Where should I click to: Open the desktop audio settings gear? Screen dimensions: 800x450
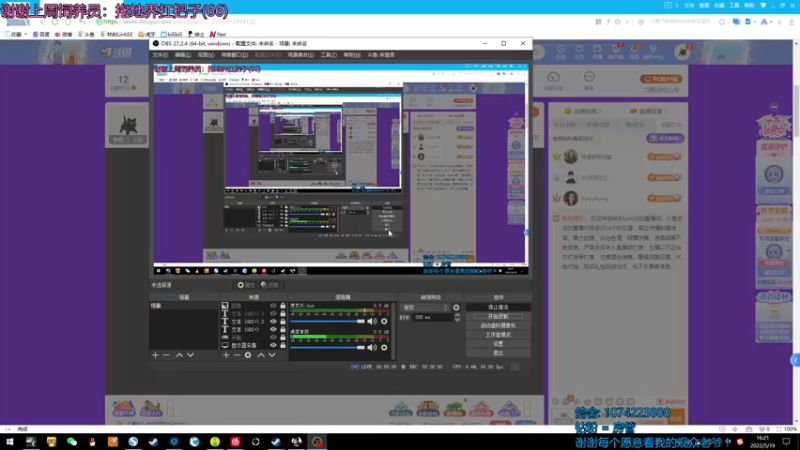pyautogui.click(x=384, y=347)
